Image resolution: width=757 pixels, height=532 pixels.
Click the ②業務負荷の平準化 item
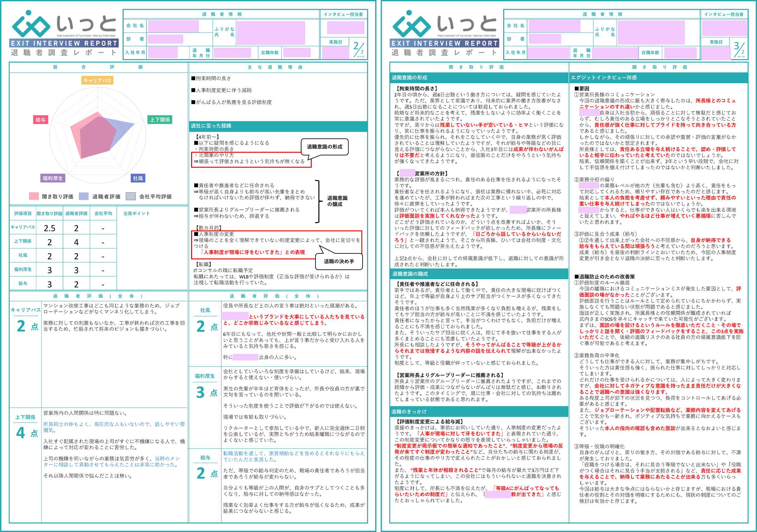click(597, 356)
